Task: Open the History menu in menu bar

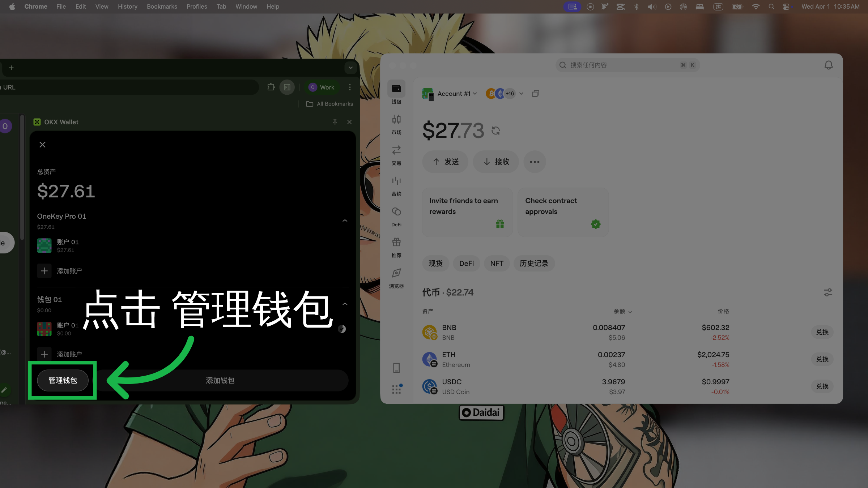Action: 127,7
